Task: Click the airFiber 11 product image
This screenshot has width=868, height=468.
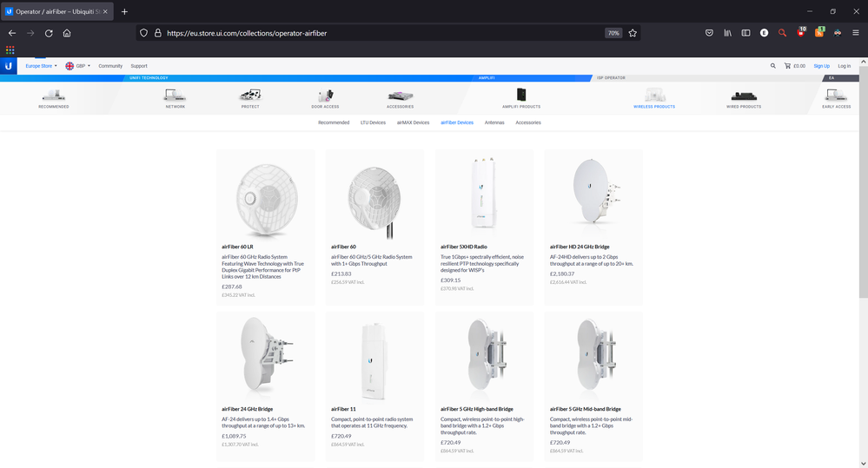Action: (x=374, y=359)
